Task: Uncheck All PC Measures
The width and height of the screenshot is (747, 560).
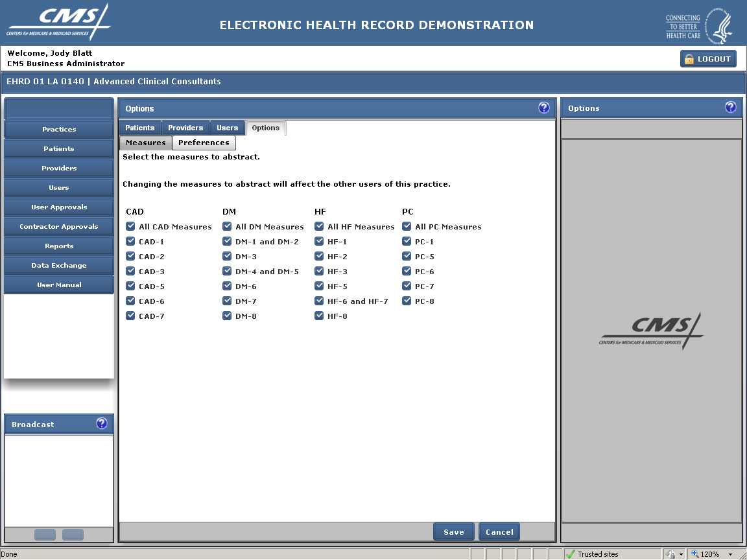Action: click(407, 226)
